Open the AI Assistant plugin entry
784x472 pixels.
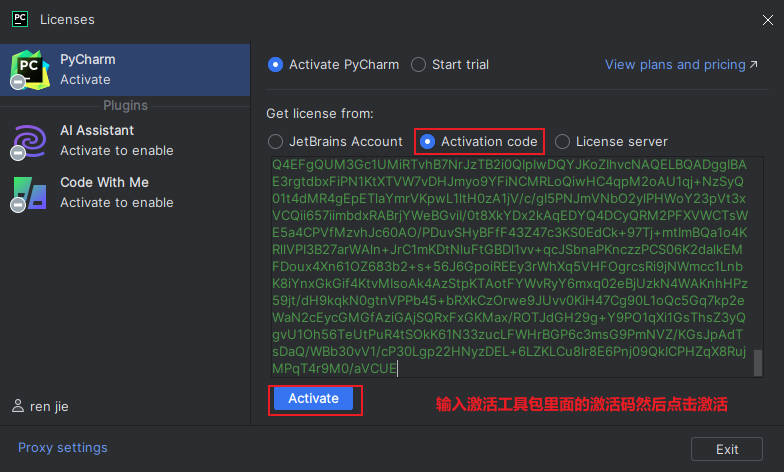124,141
